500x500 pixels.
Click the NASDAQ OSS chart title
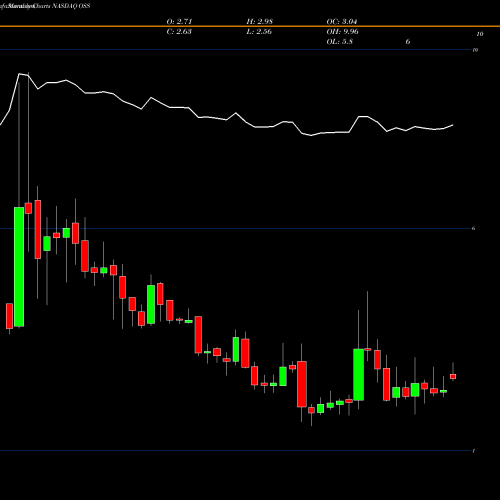click(71, 6)
